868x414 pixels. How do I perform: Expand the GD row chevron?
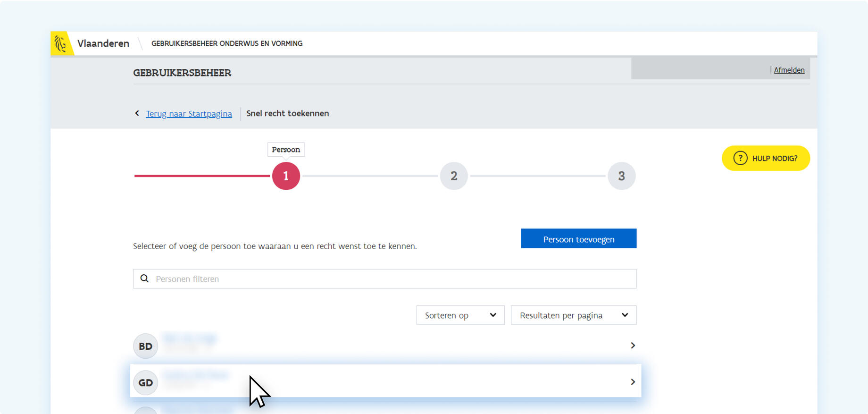point(633,382)
